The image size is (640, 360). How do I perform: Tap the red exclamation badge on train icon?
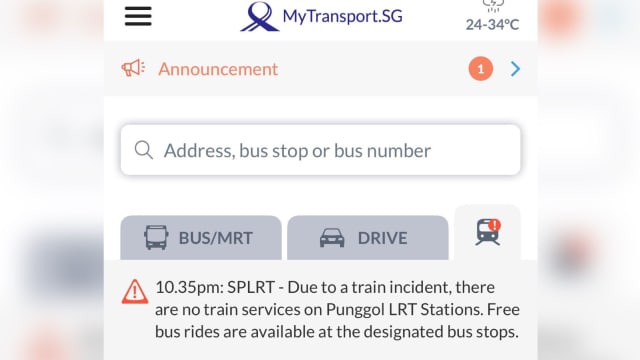[x=494, y=225]
